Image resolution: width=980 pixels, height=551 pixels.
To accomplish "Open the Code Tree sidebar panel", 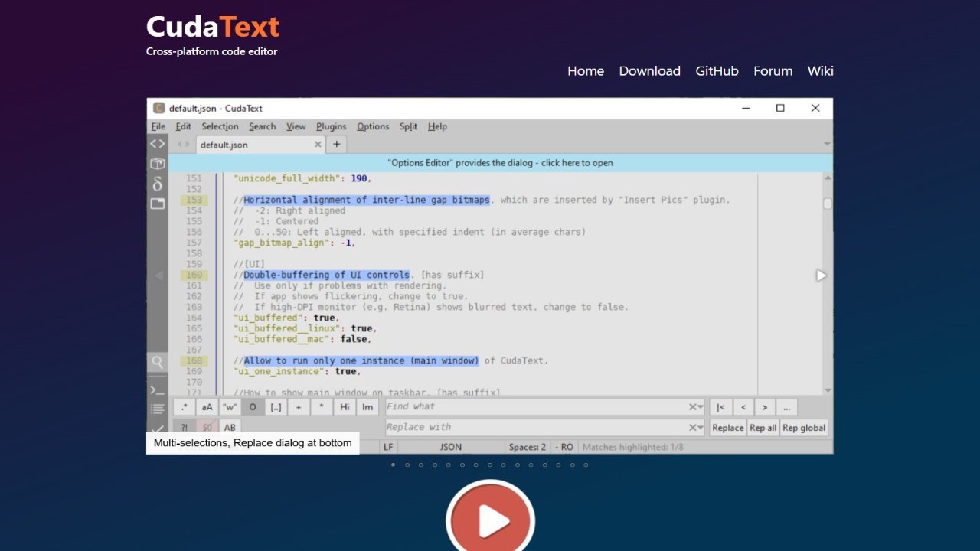I will pyautogui.click(x=157, y=143).
